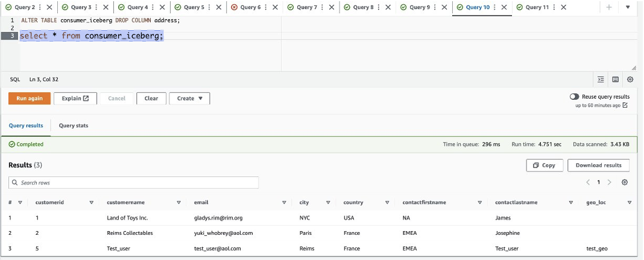This screenshot has height=260, width=644.
Task: Download results as a file
Action: tap(598, 166)
